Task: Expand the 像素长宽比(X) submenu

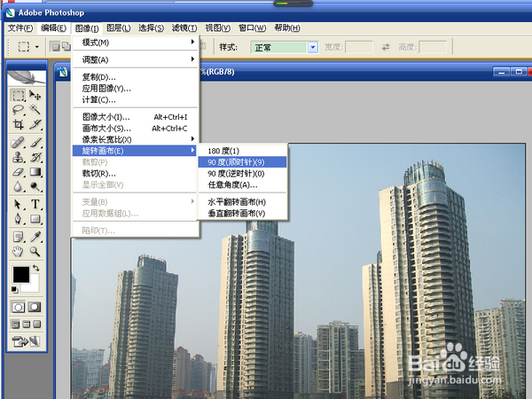Action: point(135,139)
